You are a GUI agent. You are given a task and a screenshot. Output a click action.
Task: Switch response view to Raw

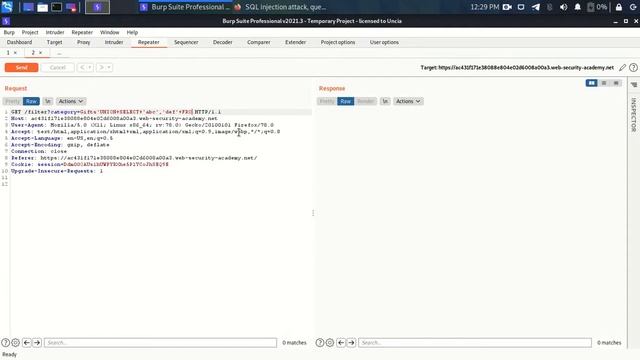(345, 101)
